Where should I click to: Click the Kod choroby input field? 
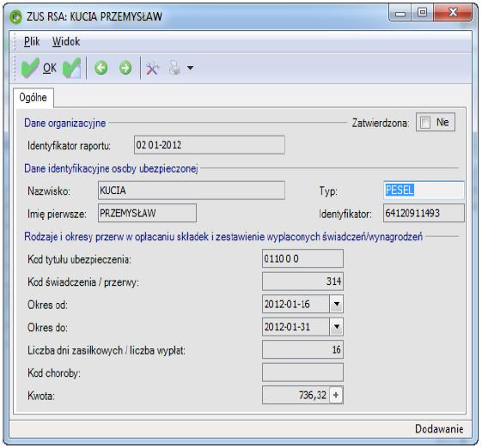[302, 372]
